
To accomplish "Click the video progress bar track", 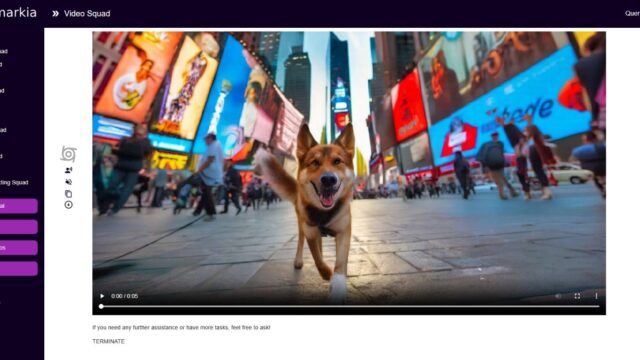I will click(x=350, y=306).
